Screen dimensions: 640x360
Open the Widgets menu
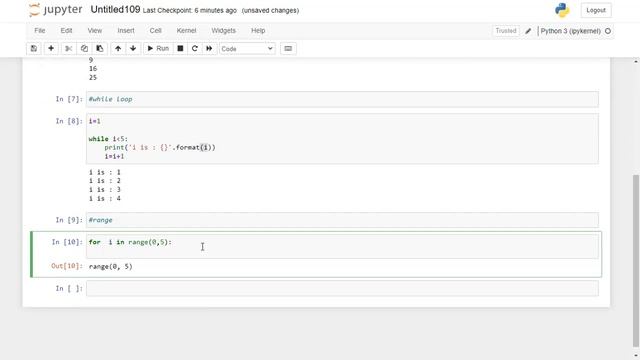click(x=223, y=31)
